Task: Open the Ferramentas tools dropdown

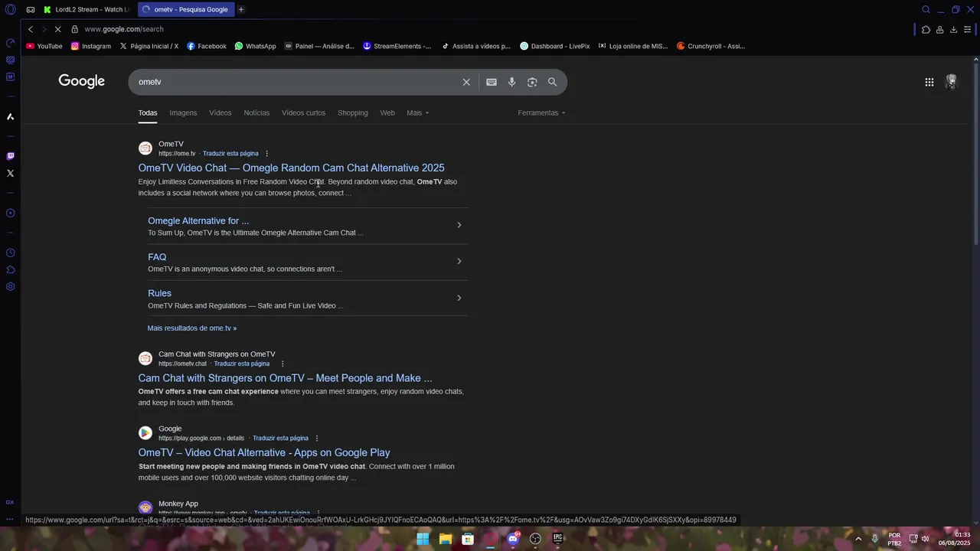Action: pos(541,113)
